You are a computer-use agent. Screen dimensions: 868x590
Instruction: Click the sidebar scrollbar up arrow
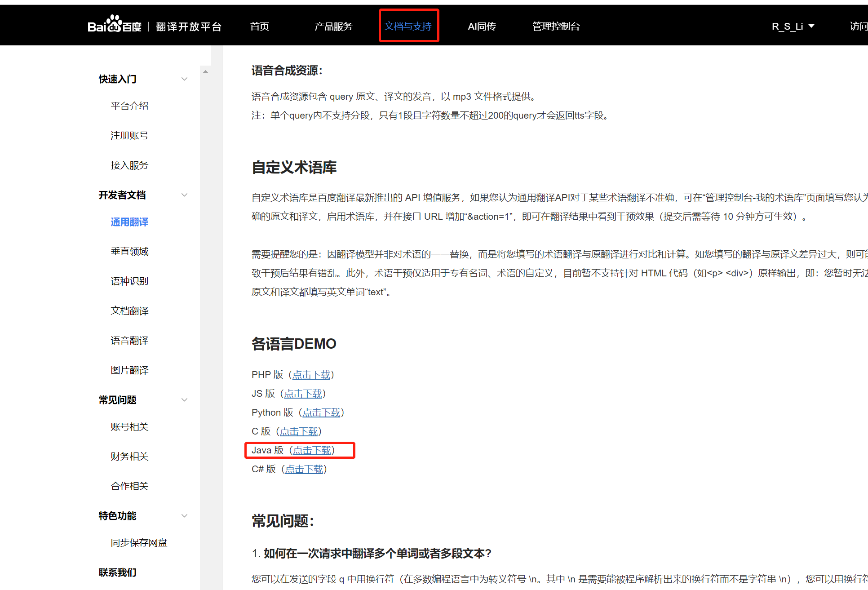205,71
